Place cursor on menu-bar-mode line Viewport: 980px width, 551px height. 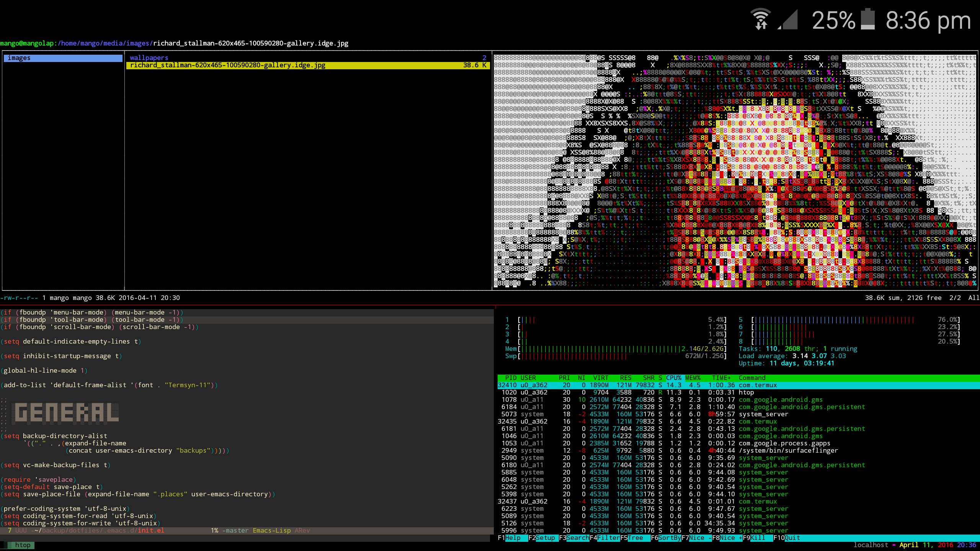[92, 312]
